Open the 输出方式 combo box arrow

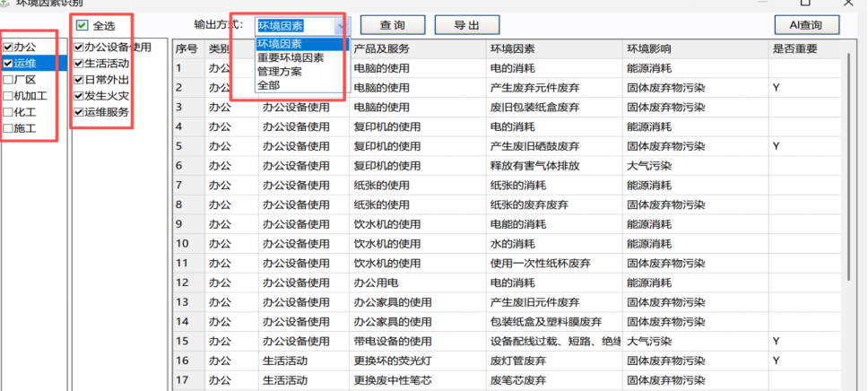(x=343, y=25)
